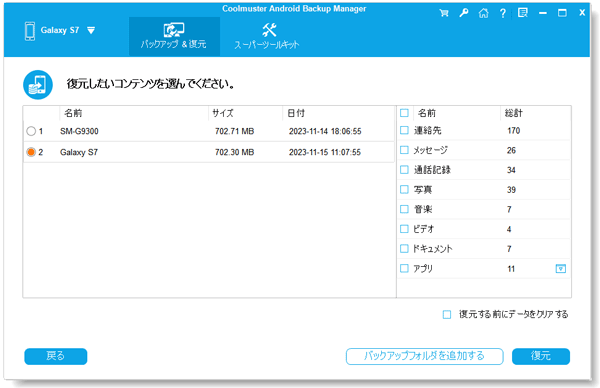This screenshot has height=388, width=600.
Task: Maximize the Coolmuster window
Action: tap(562, 13)
